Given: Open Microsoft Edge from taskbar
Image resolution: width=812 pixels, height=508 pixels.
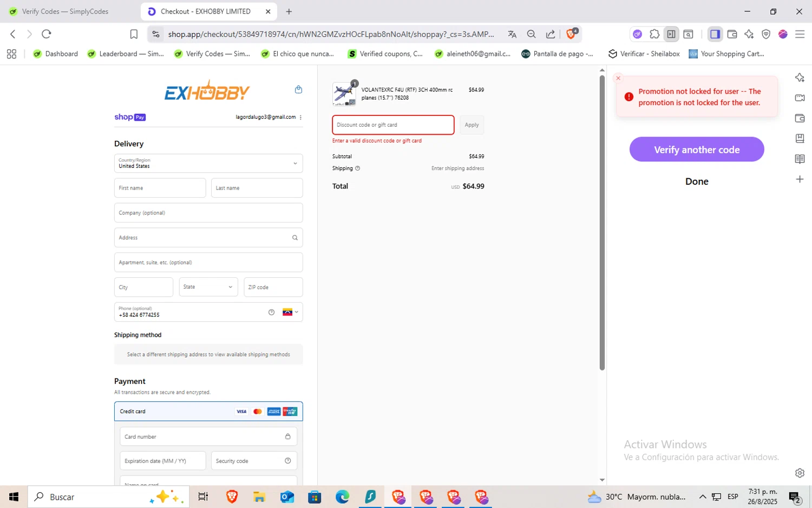Looking at the screenshot, I should click(342, 497).
